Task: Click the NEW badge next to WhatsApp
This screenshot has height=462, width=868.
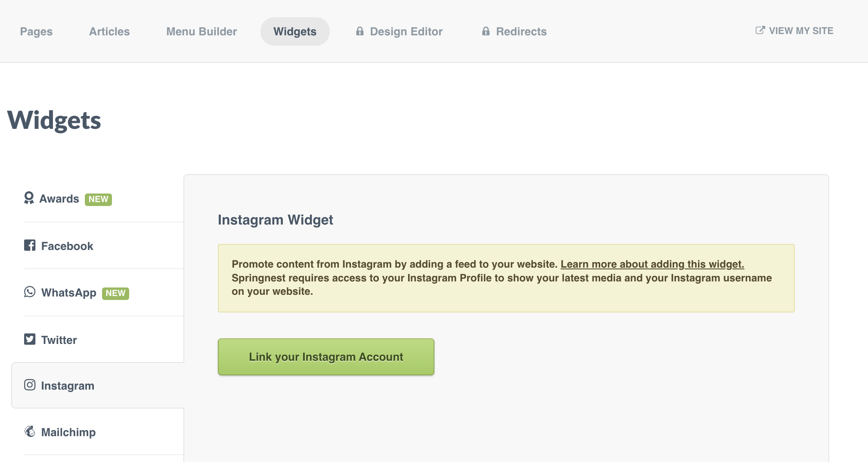Action: 115,293
